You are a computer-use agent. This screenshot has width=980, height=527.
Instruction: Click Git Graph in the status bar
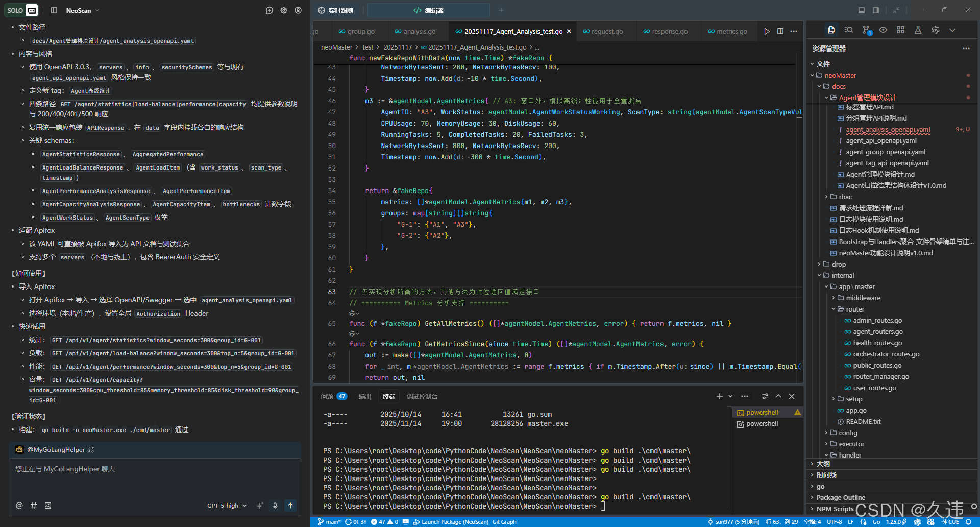[504, 522]
